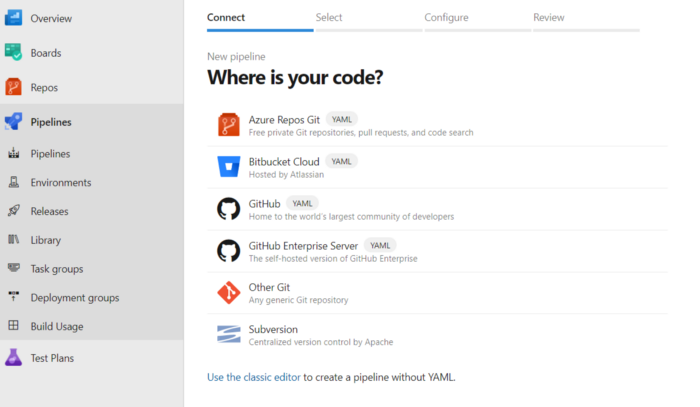Jump to the Review step tab

(549, 18)
